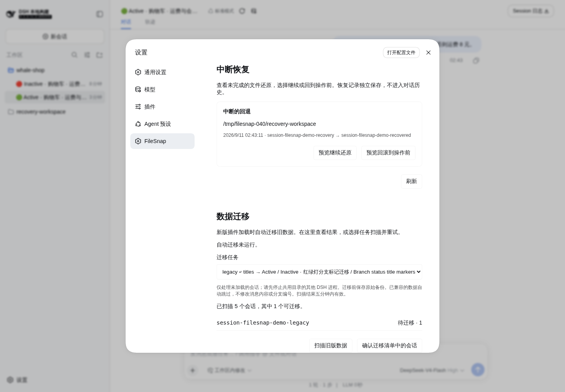Switch to the 对话 tab in the background
This screenshot has width=565, height=392.
click(126, 22)
